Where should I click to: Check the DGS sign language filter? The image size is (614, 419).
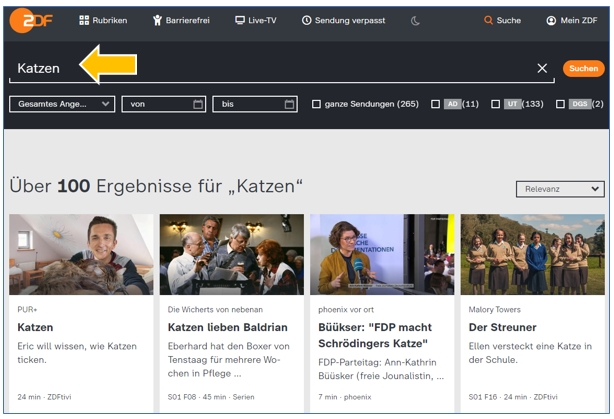tap(560, 104)
